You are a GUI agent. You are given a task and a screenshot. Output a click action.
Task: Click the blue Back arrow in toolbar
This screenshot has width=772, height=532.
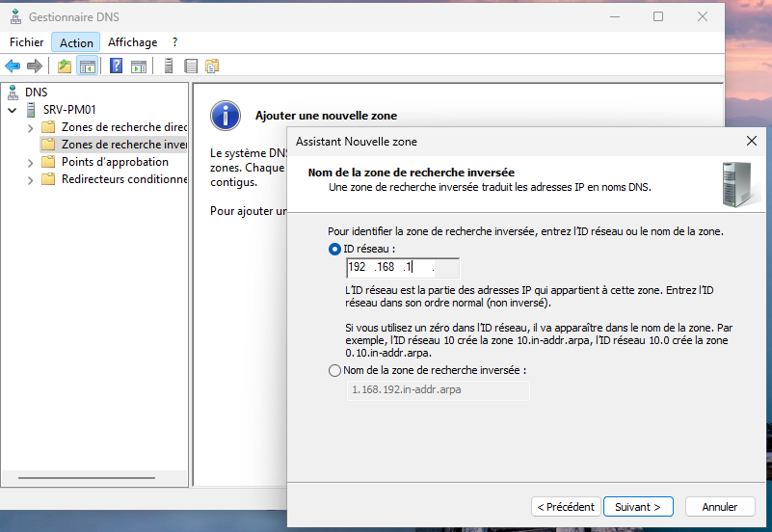click(13, 66)
